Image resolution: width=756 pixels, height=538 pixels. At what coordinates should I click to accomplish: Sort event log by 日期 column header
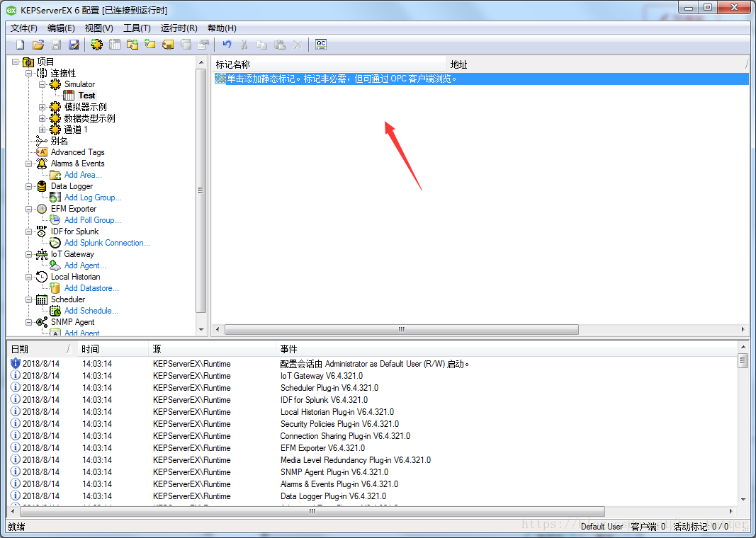(42, 349)
